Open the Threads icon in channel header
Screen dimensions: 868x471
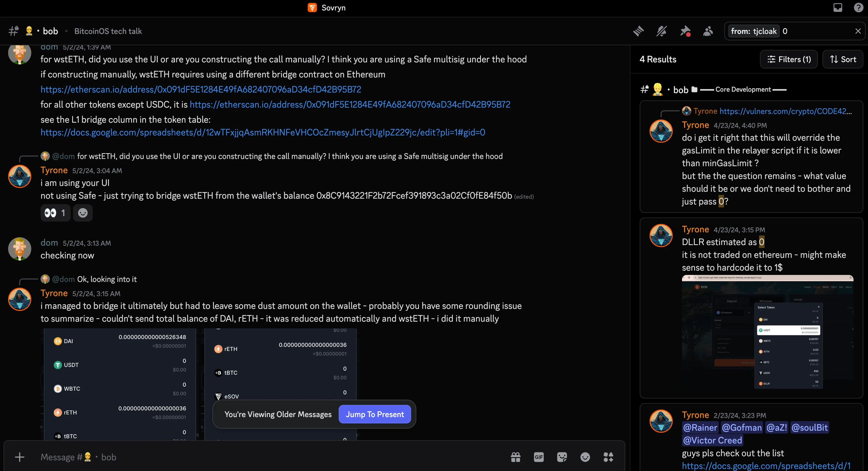[638, 31]
